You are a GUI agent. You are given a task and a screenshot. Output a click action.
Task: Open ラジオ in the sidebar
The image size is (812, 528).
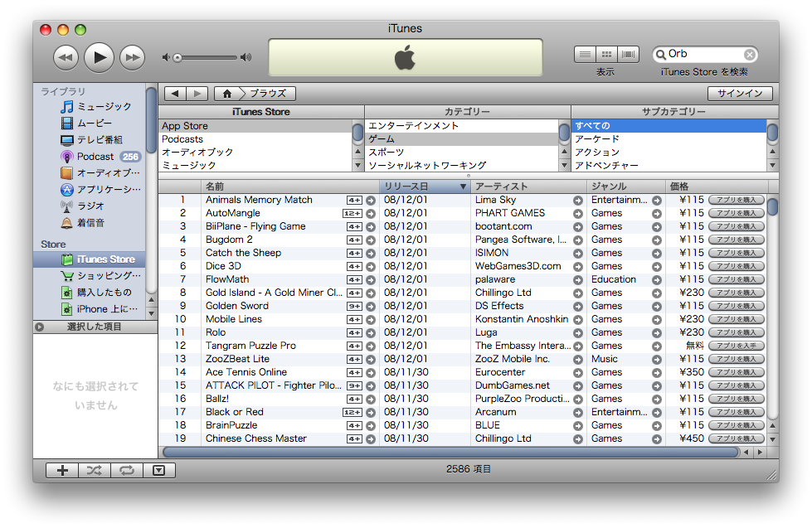click(x=90, y=206)
